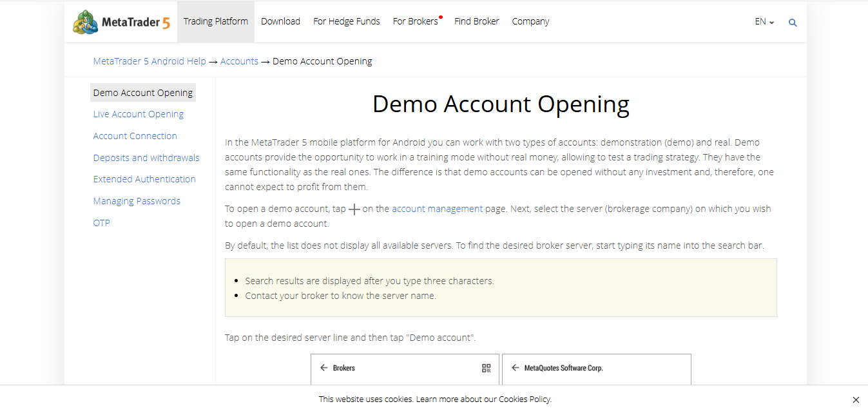Screen dimensions: 868x413
Task: Follow the Accounts breadcrumb link
Action: 239,61
